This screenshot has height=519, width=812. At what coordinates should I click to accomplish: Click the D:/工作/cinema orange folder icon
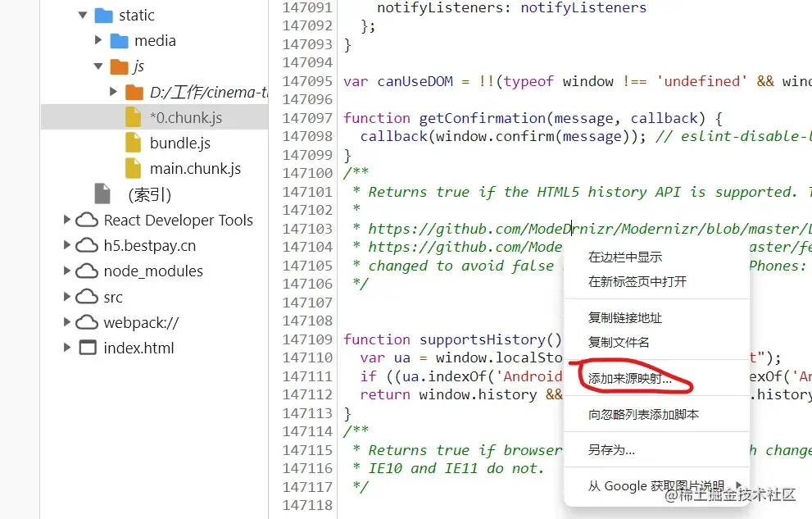[x=134, y=92]
